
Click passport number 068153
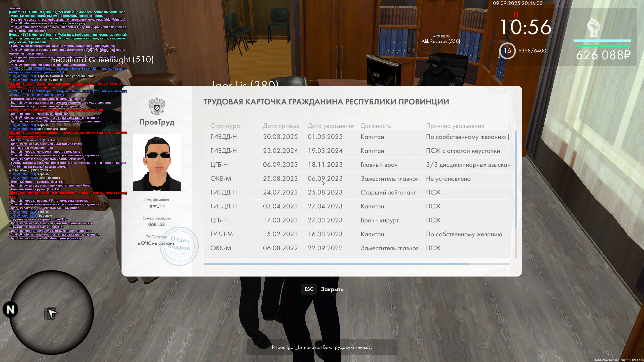point(156,224)
